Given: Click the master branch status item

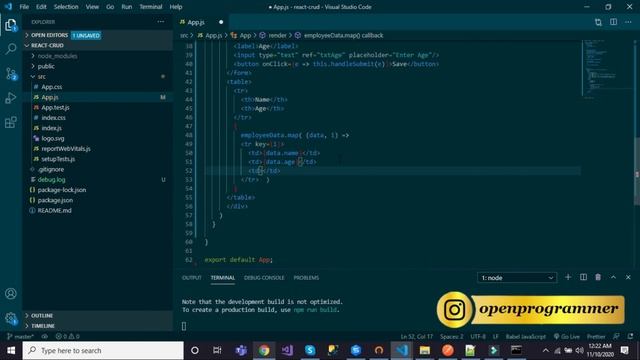Looking at the screenshot, I should point(20,336).
